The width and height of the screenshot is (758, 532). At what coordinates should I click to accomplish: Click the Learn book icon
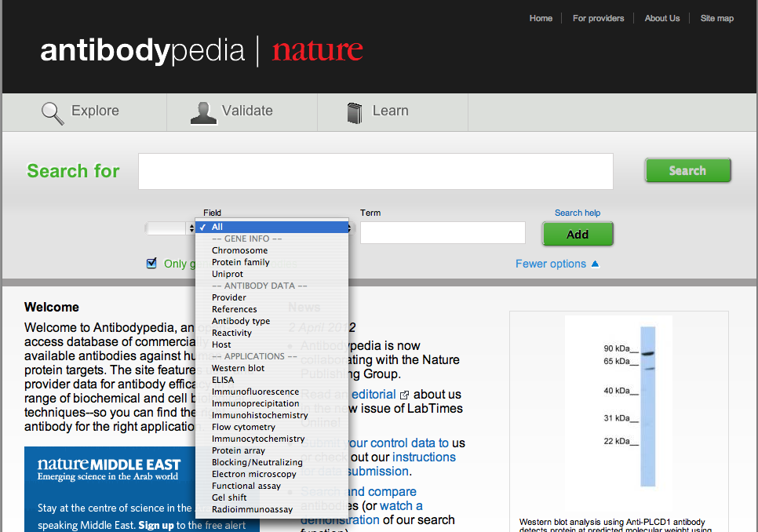click(x=355, y=111)
